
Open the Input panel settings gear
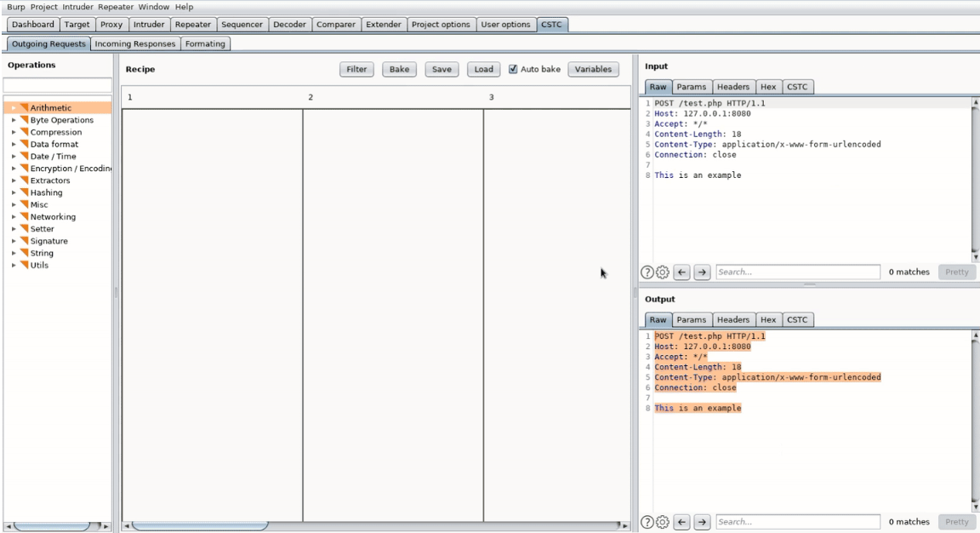coord(664,272)
